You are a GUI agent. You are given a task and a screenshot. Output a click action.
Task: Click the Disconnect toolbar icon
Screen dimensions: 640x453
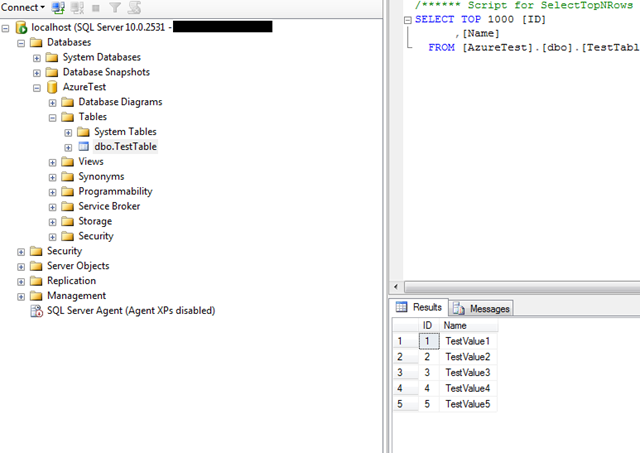[x=77, y=7]
